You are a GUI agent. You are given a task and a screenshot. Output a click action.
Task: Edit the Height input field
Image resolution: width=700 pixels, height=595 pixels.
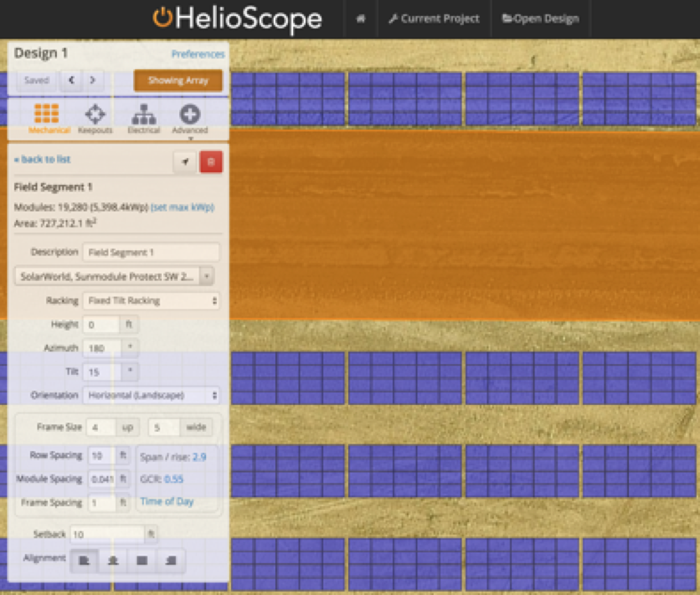101,325
